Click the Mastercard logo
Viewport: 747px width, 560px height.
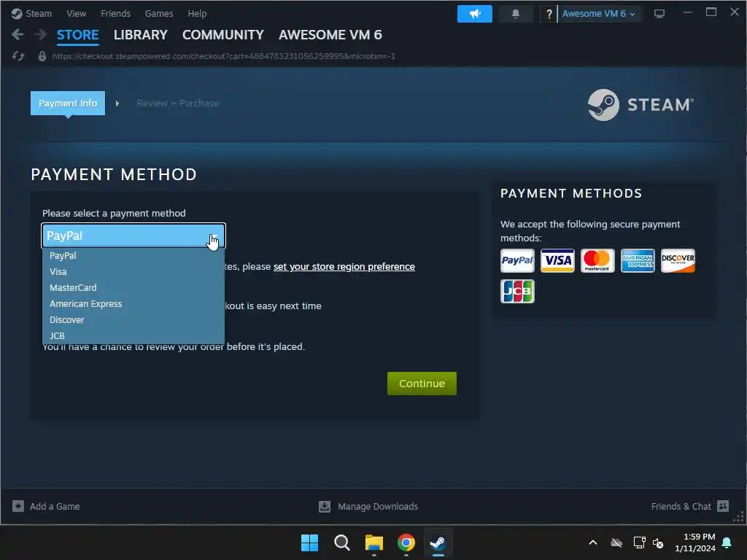(597, 260)
